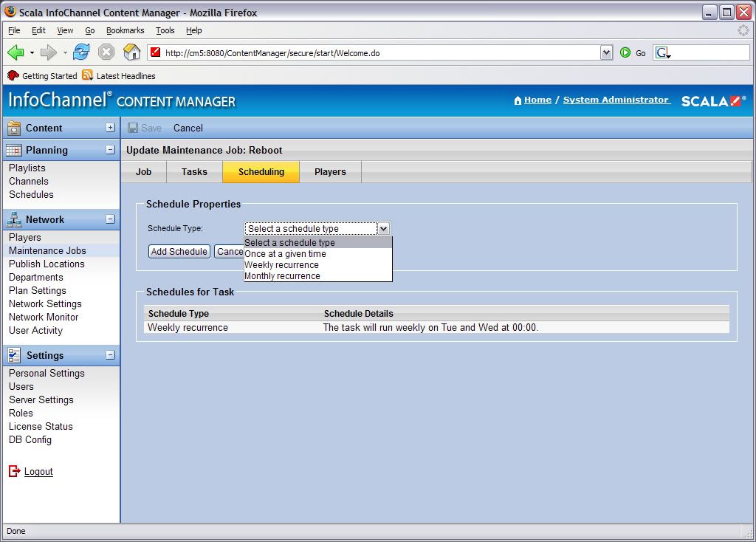Open Network Monitor in the sidebar
Screen dimensions: 756x542
[x=44, y=317]
